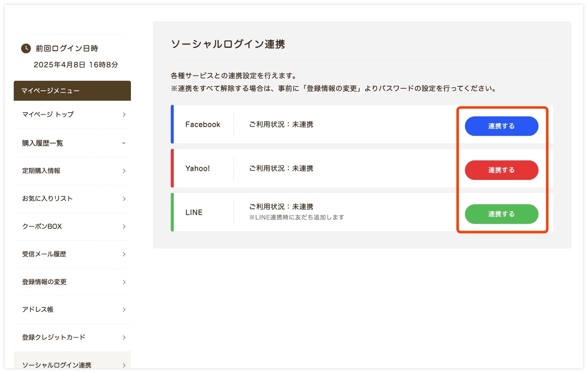The height and width of the screenshot is (373, 588).
Task: Click the chevron next to クーポンBOX
Action: [x=124, y=227]
